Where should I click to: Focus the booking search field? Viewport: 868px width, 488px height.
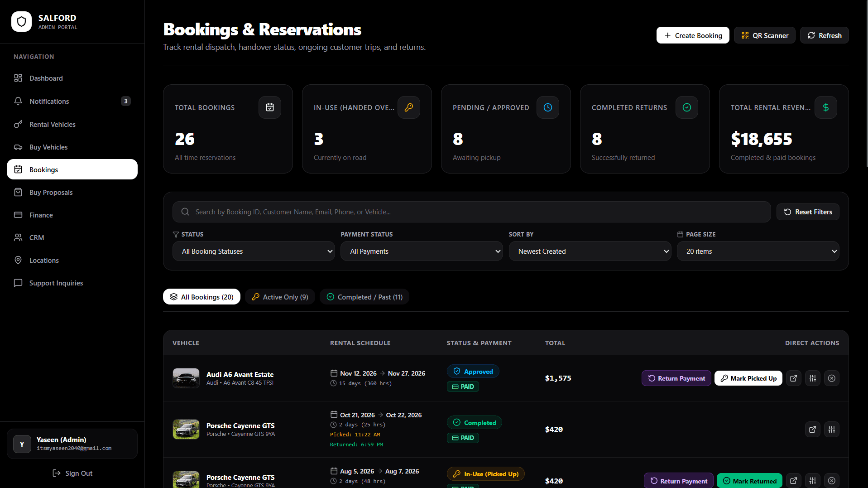tap(471, 212)
